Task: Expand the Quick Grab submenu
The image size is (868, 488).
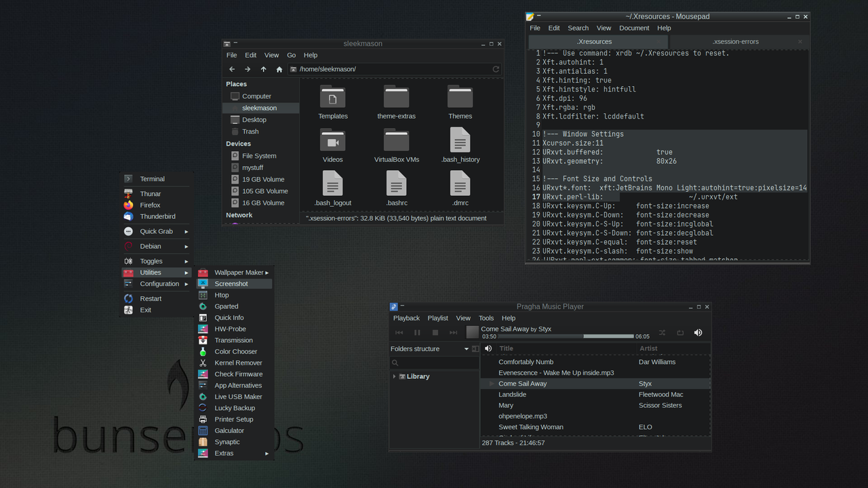Action: click(x=157, y=231)
